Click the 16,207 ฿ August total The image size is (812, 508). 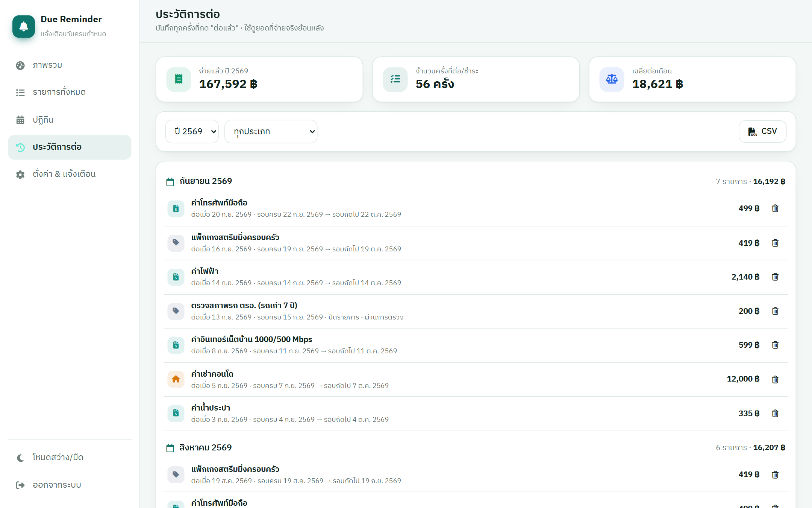(769, 447)
